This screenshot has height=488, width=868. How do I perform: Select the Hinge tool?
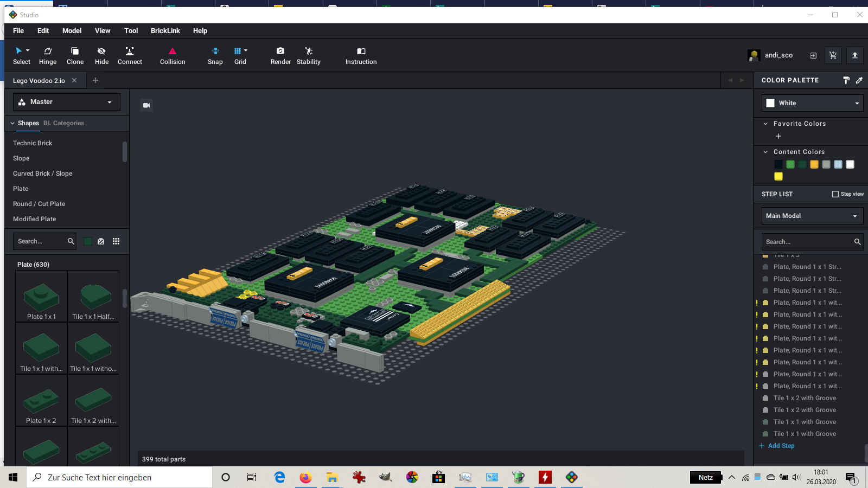click(48, 55)
